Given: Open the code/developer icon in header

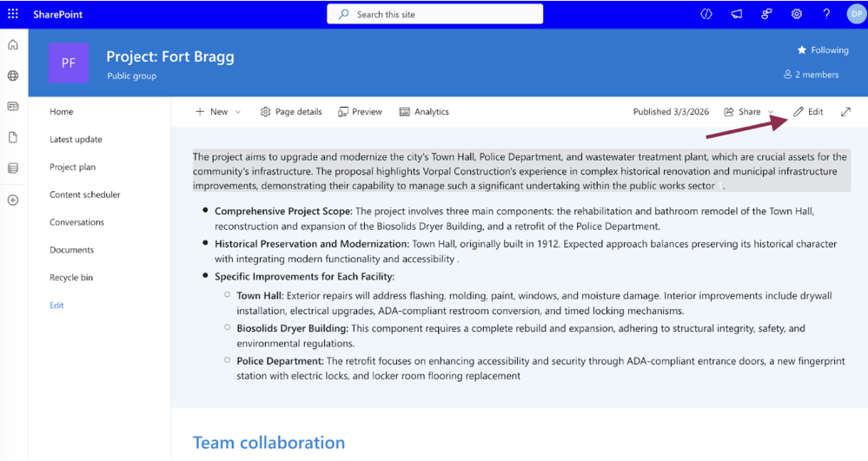Looking at the screenshot, I should coord(706,15).
